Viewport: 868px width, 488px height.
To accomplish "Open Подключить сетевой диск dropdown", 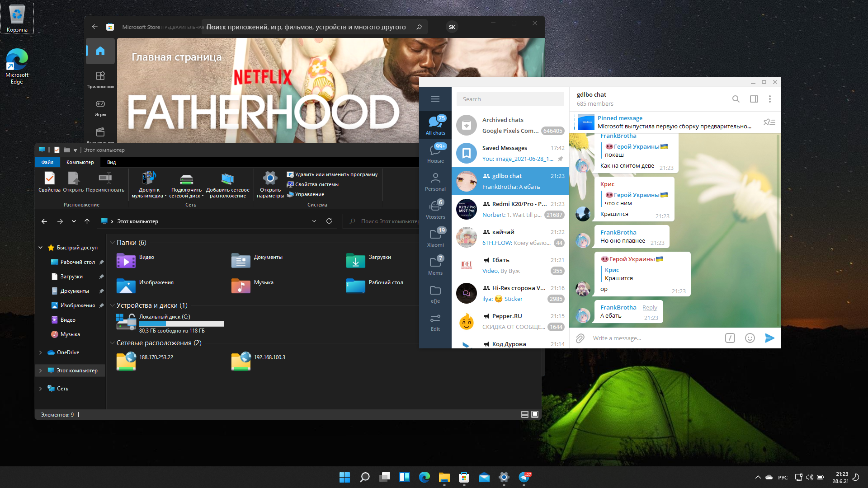I will (186, 184).
